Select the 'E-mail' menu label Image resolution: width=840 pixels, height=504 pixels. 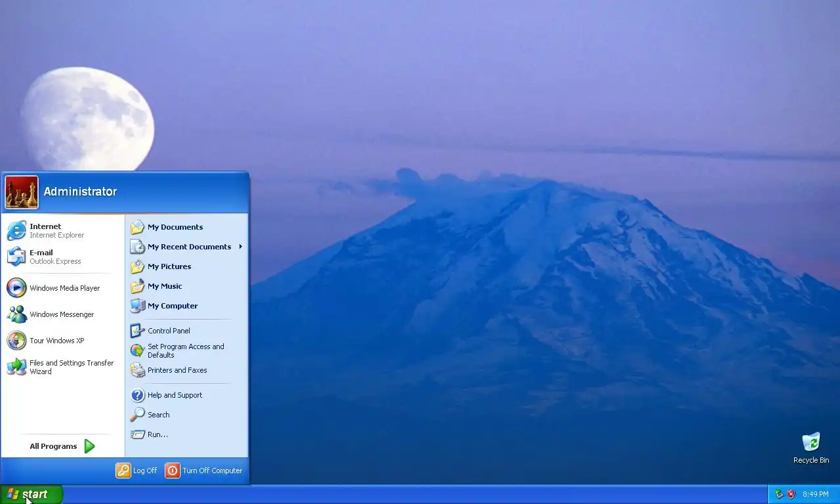click(x=41, y=253)
